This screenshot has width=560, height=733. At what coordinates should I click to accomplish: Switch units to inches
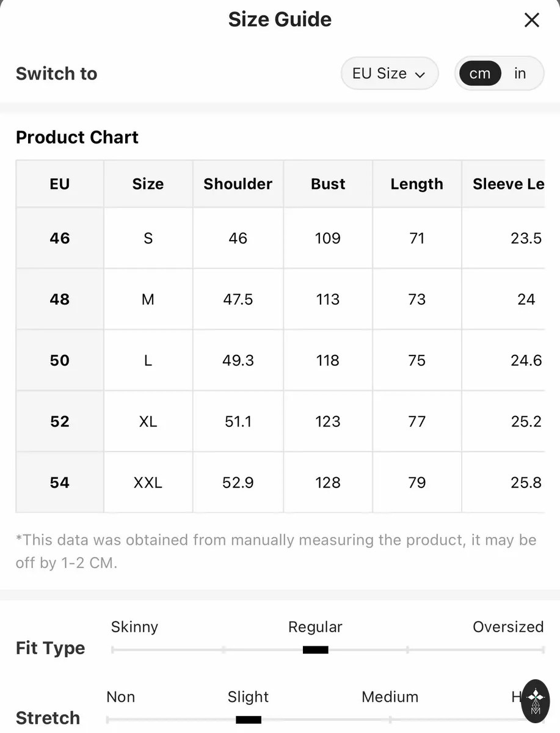pyautogui.click(x=520, y=73)
